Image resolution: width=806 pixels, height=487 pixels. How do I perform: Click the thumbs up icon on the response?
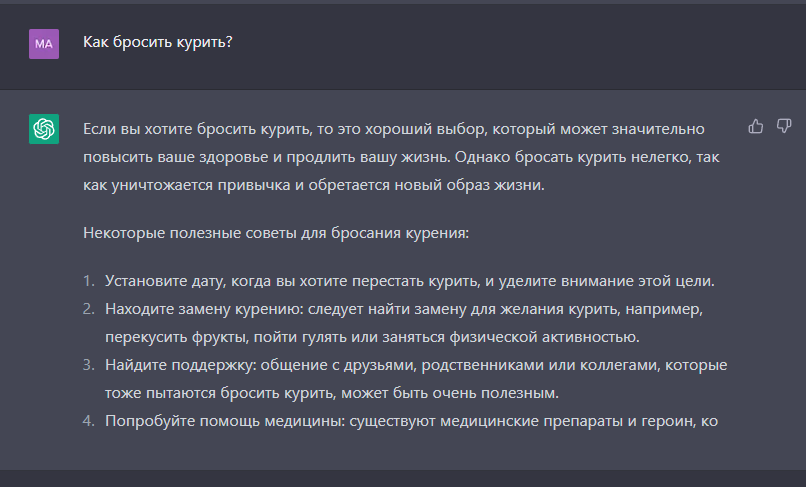point(756,126)
